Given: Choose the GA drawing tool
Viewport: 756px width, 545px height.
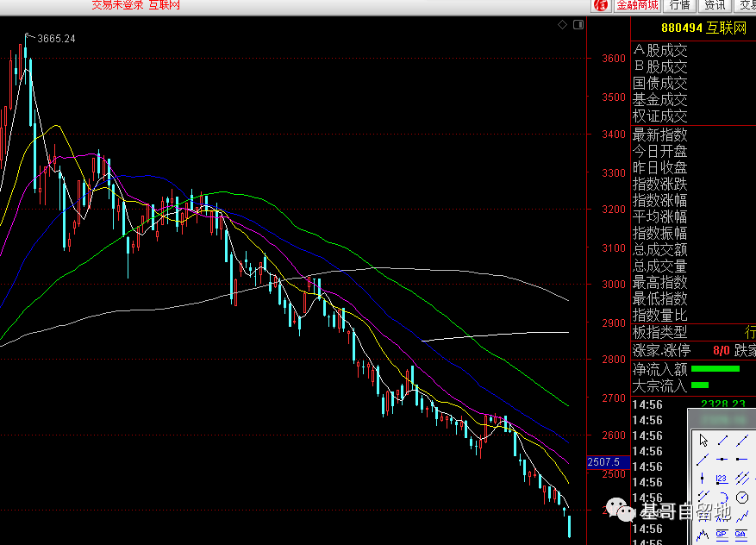Looking at the screenshot, I should (740, 534).
